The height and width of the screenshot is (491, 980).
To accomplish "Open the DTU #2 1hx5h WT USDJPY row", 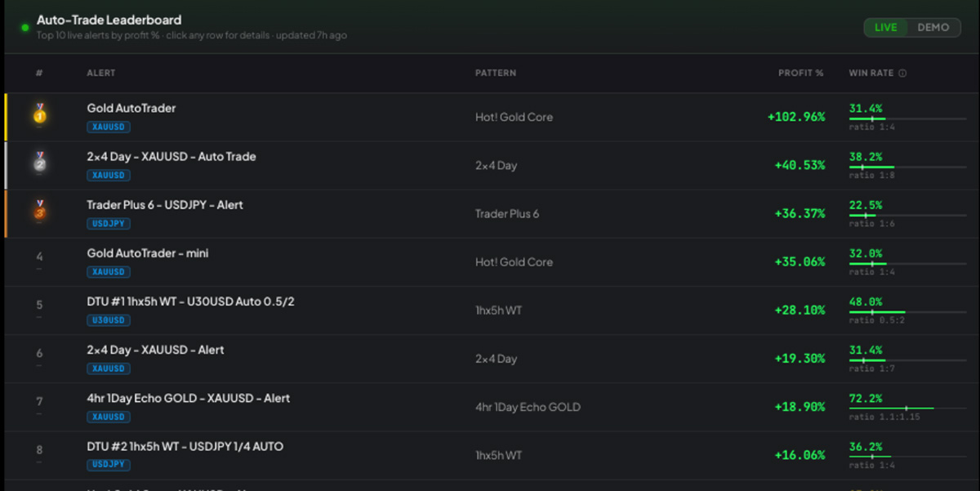I will 490,455.
